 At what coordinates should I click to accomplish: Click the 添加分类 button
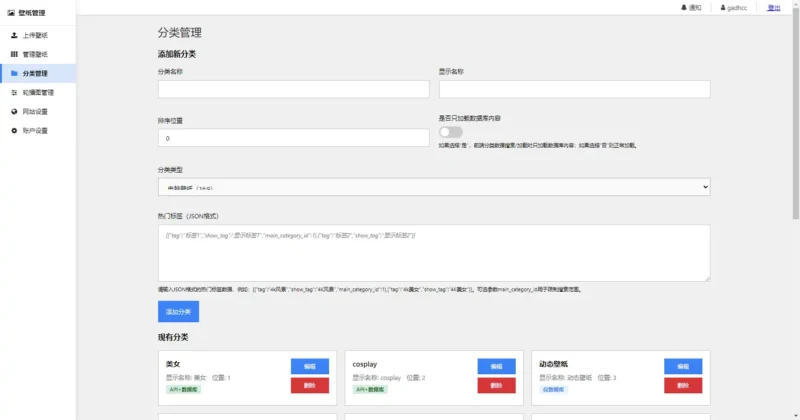tap(178, 312)
